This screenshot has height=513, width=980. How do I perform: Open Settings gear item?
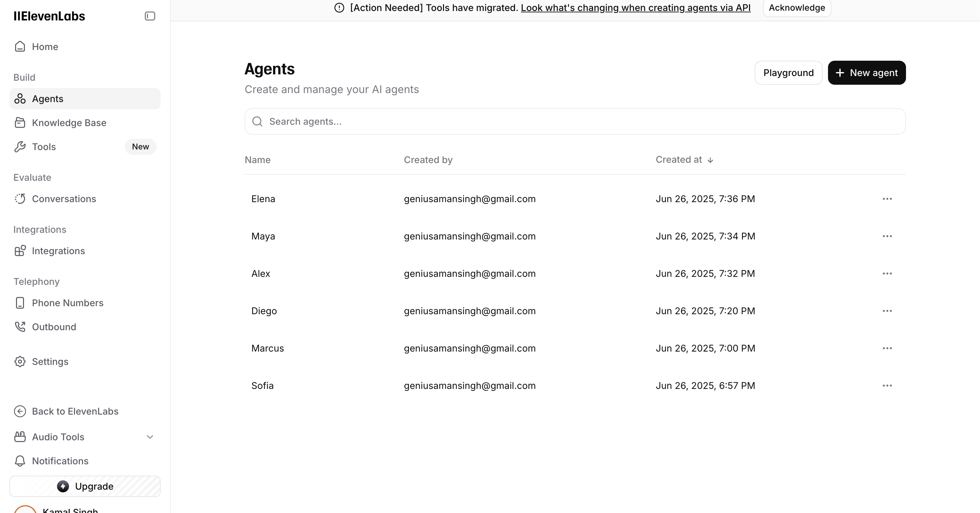(50, 362)
